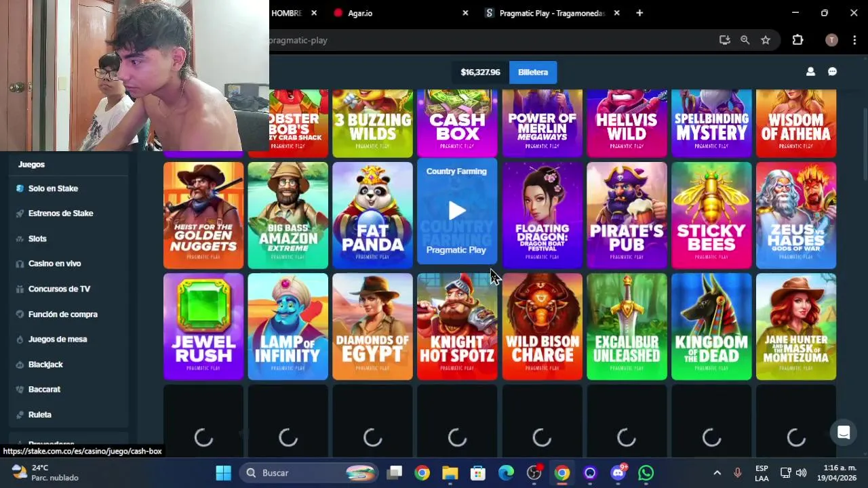Open the Lobster Bob's Crab Shack game
Viewport: 868px width, 488px height.
click(x=298, y=123)
